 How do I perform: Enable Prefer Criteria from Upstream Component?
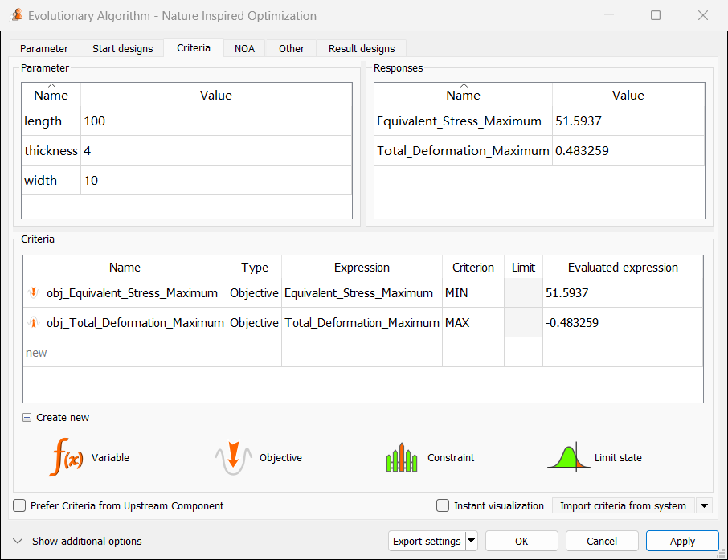click(19, 505)
